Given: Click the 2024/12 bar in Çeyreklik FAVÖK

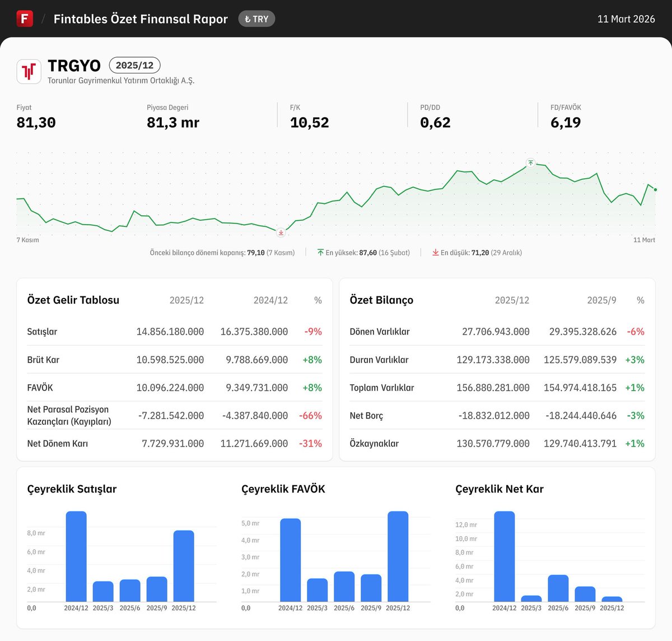Looking at the screenshot, I should pyautogui.click(x=291, y=560).
